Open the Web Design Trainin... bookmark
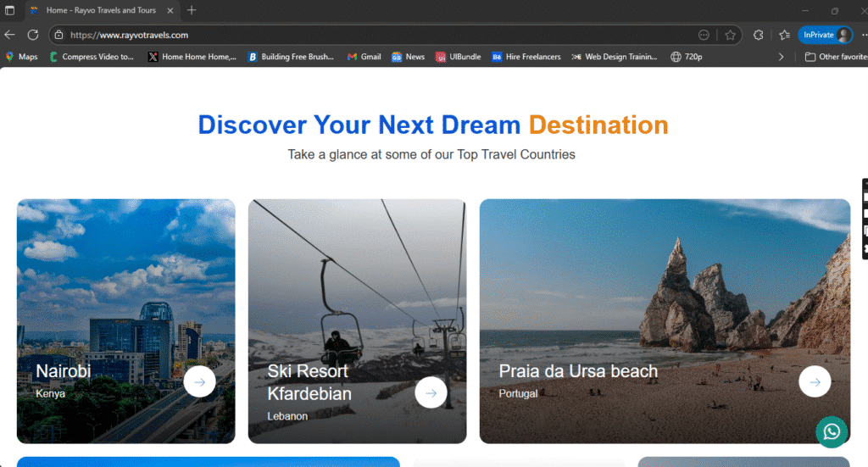Image resolution: width=868 pixels, height=467 pixels. (x=615, y=57)
